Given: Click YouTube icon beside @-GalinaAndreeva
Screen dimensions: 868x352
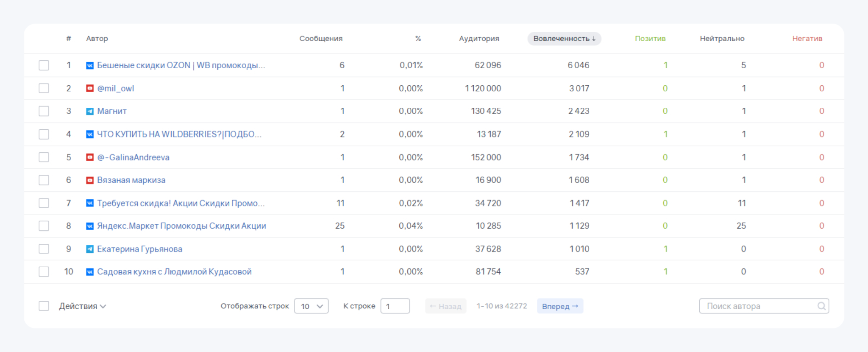Looking at the screenshot, I should [x=90, y=157].
